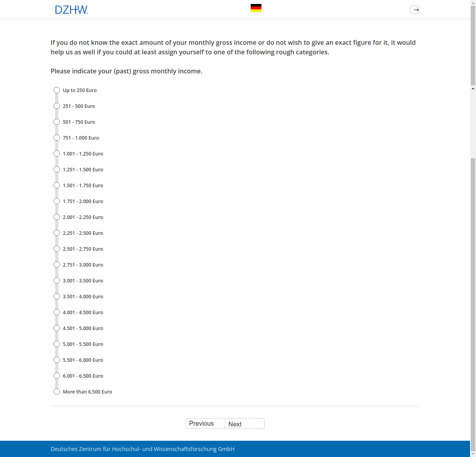Choose the 251 - 500 Euro radio button
476x457 pixels.
[57, 106]
